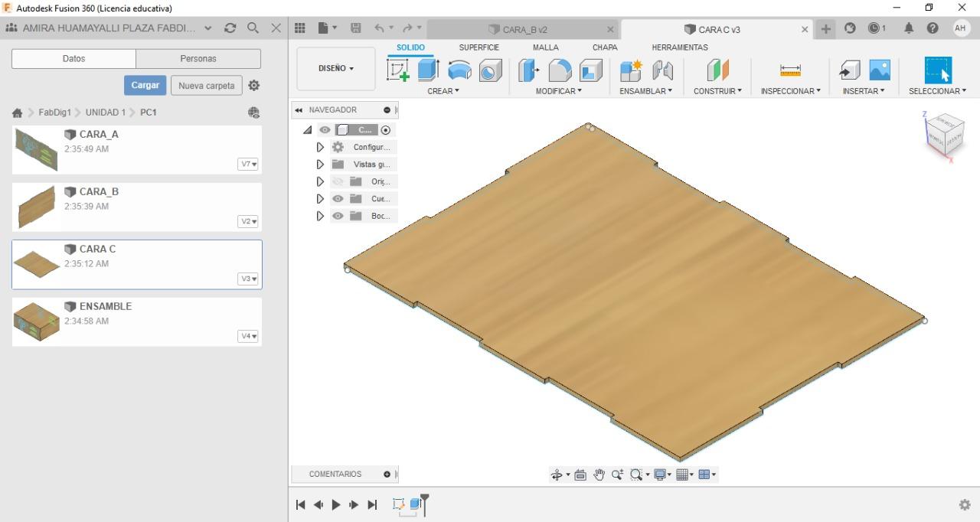
Task: Select the Offset Plane construct tool
Action: [x=717, y=70]
